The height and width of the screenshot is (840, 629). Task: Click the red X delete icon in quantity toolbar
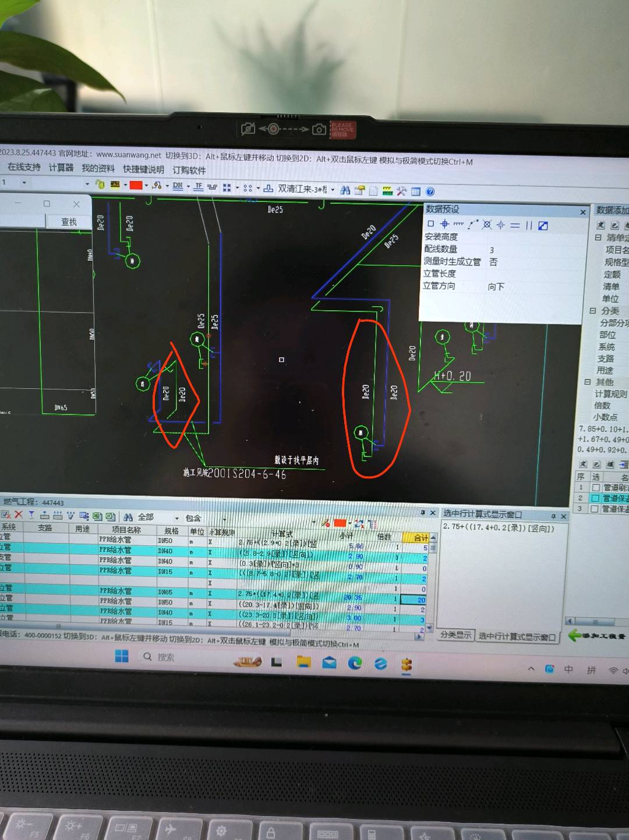[19, 515]
